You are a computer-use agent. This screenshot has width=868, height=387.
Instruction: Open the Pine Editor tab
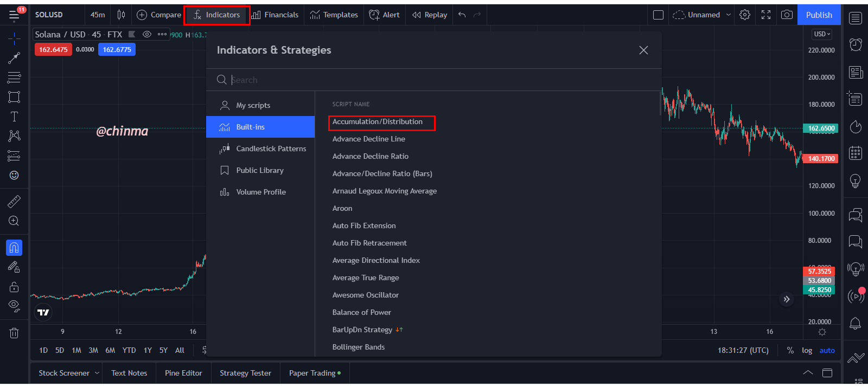coord(183,373)
